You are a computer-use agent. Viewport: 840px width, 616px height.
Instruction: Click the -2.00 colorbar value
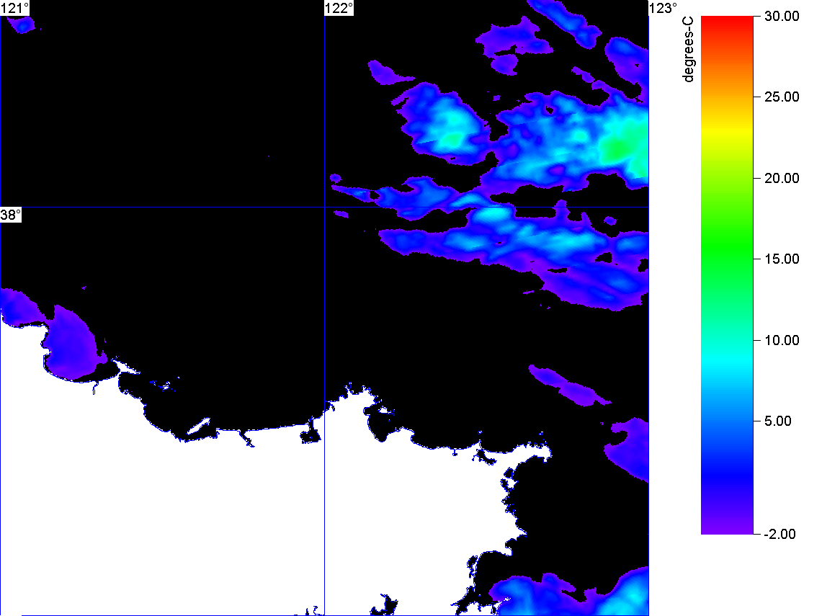(779, 534)
